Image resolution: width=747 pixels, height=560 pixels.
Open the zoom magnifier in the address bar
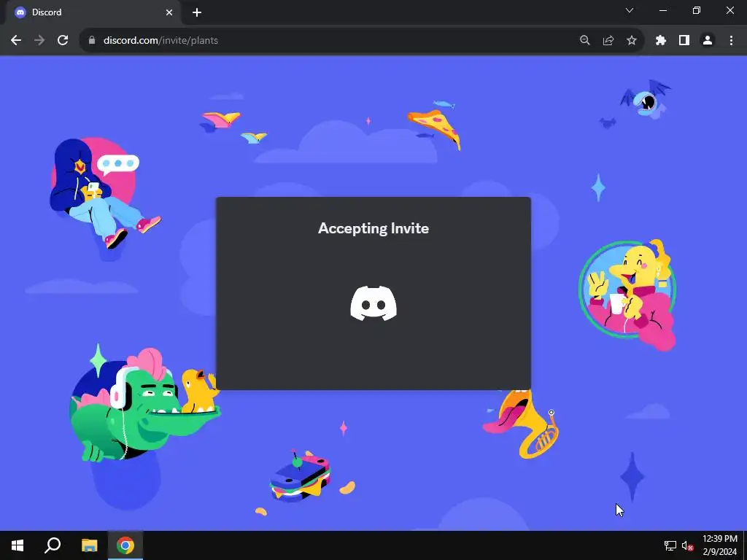(585, 41)
